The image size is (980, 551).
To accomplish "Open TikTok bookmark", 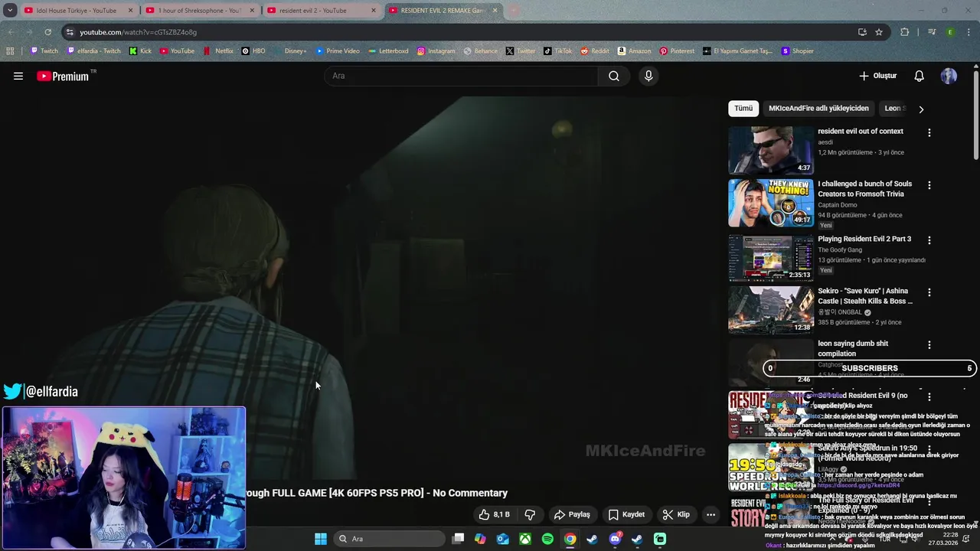I will tap(557, 51).
